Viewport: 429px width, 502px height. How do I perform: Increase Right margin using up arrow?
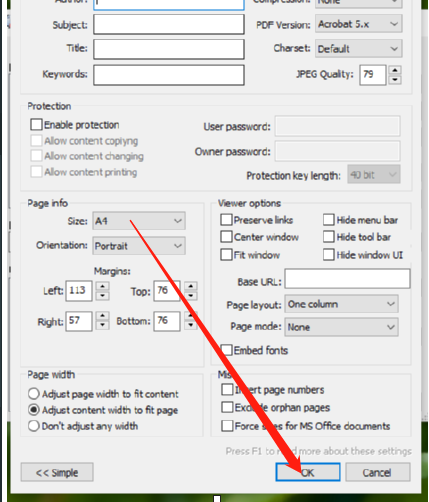click(103, 316)
